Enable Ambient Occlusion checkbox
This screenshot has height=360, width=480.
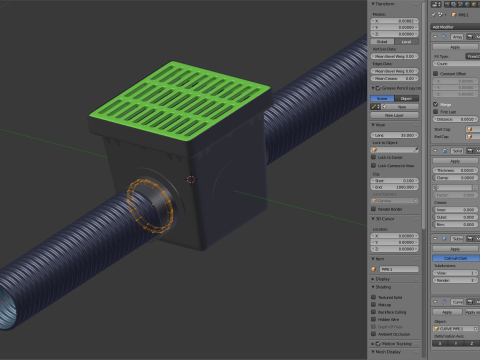pos(374,334)
